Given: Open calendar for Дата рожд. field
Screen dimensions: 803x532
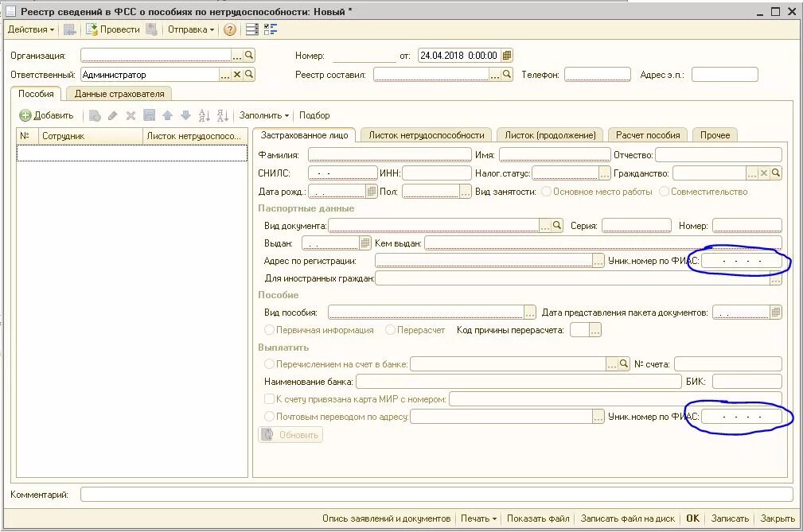Looking at the screenshot, I should pyautogui.click(x=372, y=192).
